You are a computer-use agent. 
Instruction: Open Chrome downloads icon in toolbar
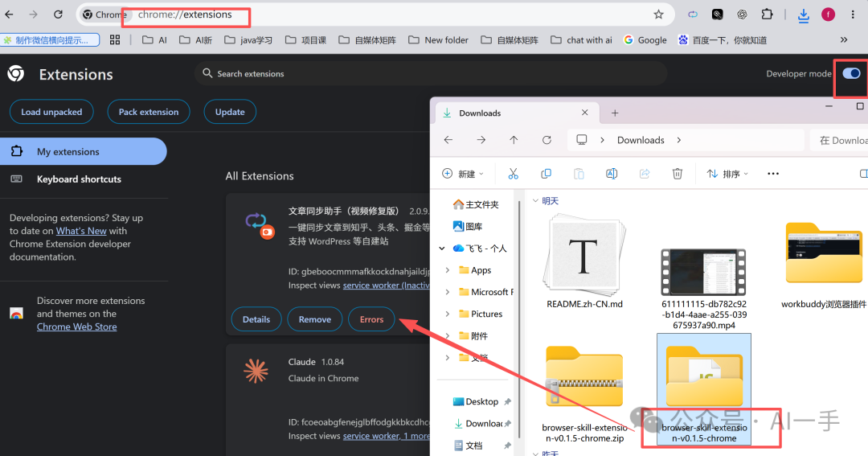click(803, 15)
